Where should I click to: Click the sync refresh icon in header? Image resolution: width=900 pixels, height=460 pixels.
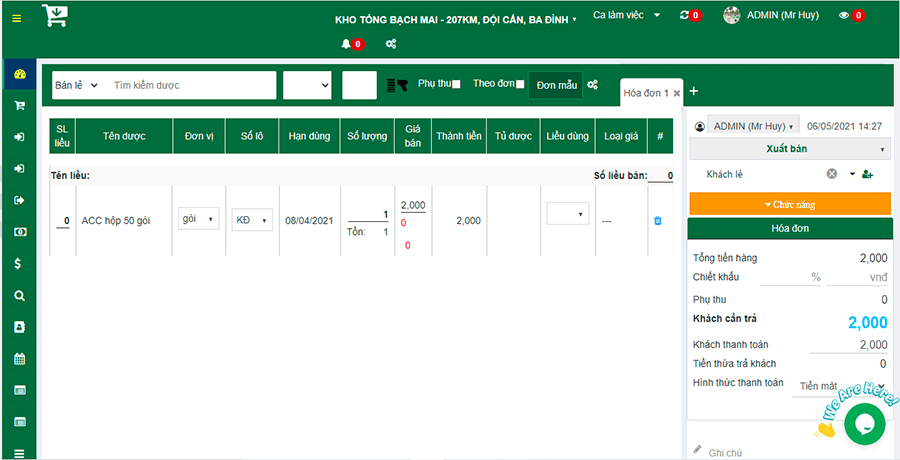684,15
